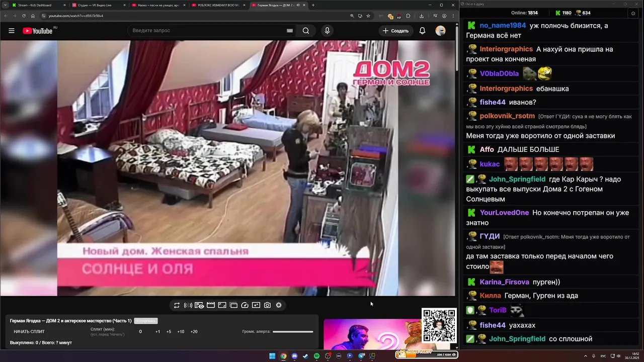
Task: Open Discord from the taskbar
Action: 294,356
